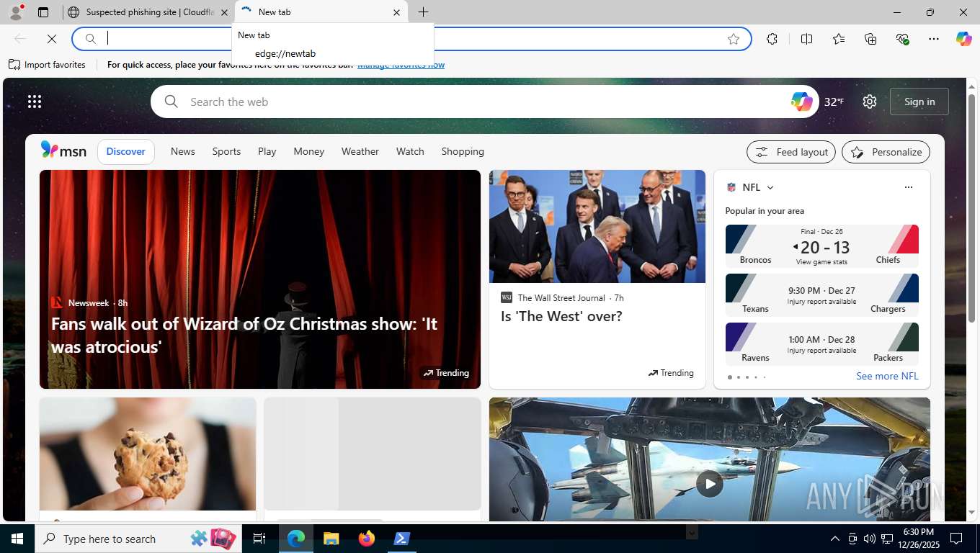View Broncos vs Chiefs game stats
Screen dimensions: 980x553
tap(822, 246)
